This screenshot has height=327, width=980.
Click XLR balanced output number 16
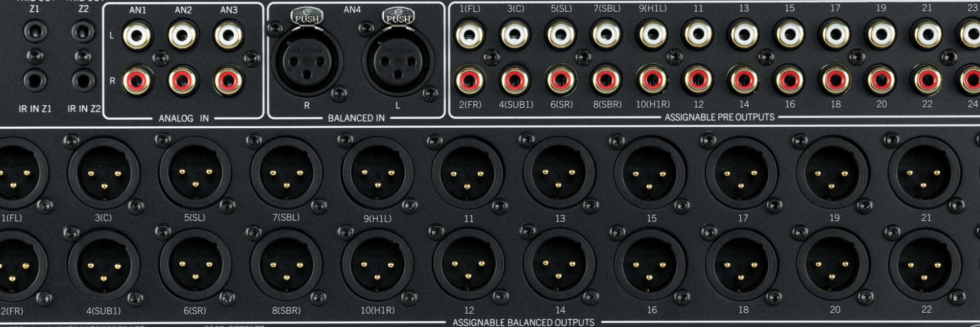click(650, 265)
